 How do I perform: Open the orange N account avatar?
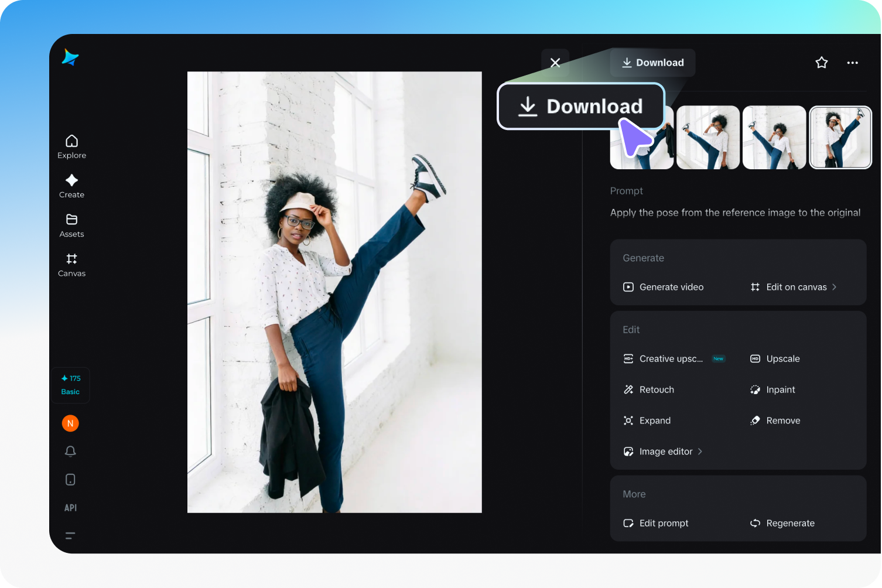pyautogui.click(x=70, y=423)
